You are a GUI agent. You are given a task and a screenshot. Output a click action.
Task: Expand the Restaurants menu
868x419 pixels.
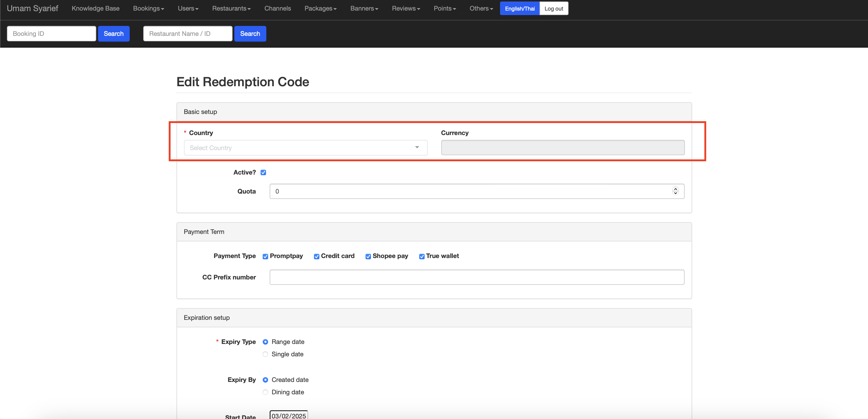(231, 8)
